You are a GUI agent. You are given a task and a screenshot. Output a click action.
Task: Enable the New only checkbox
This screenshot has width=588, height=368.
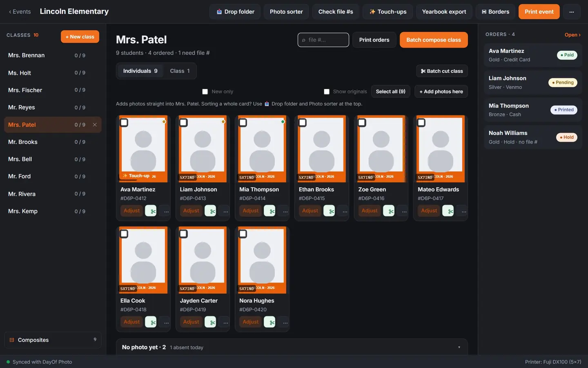coord(205,92)
